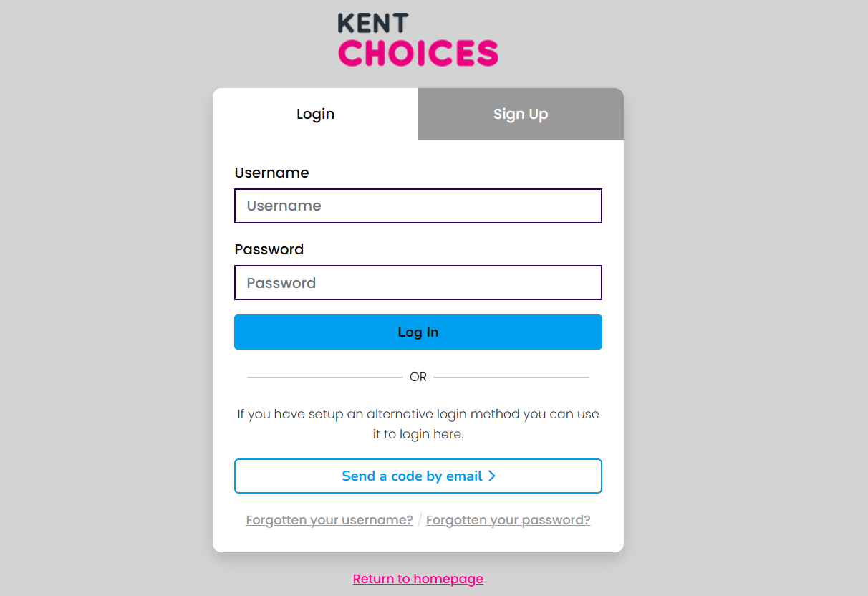Click the Username field label

(x=271, y=173)
